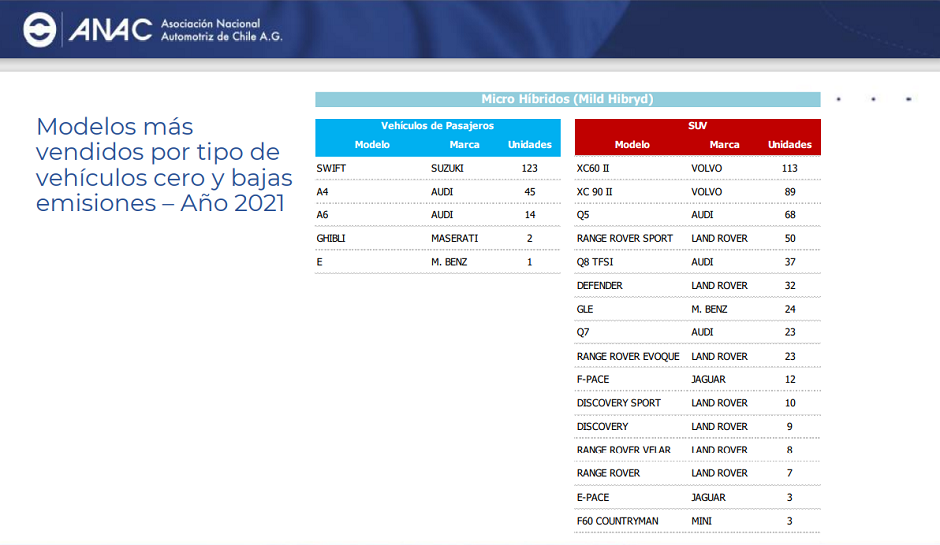Select the GHIBLI model cell
This screenshot has width=940, height=545.
pos(331,239)
